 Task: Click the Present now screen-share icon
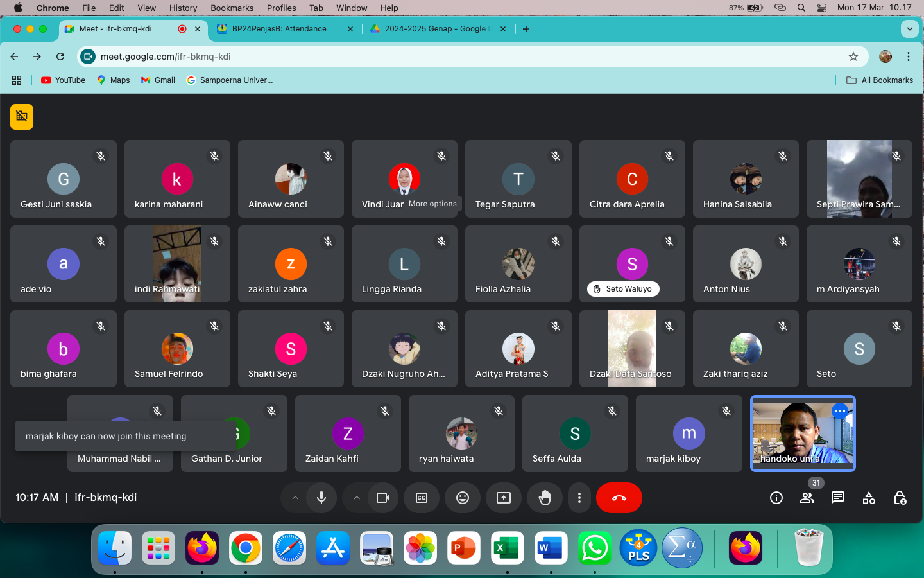pos(504,498)
